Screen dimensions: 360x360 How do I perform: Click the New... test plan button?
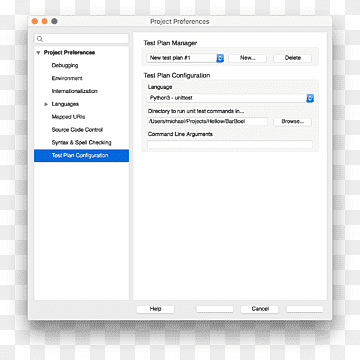248,58
